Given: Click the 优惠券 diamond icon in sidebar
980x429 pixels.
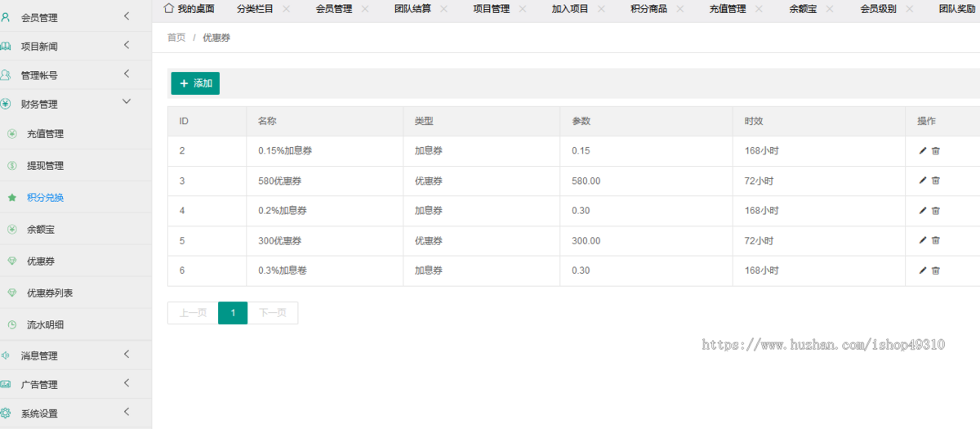Looking at the screenshot, I should click(11, 261).
